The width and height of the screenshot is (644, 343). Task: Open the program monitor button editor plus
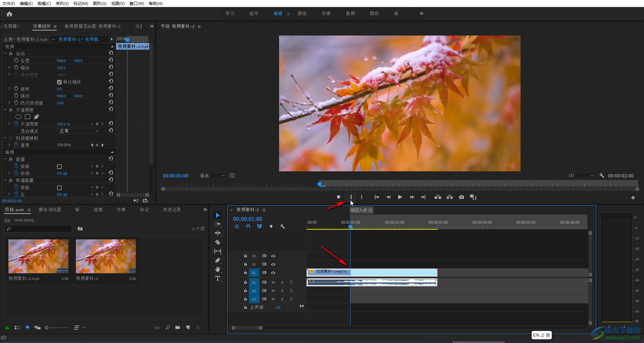[633, 198]
